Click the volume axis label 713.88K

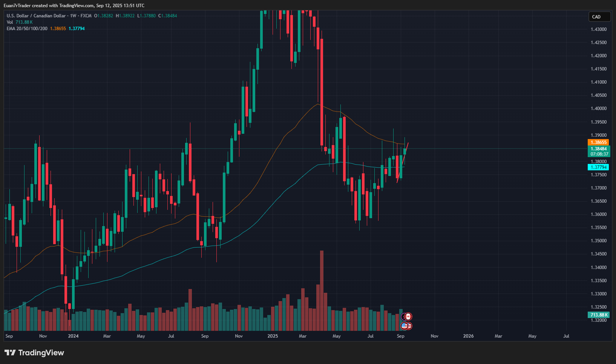click(599, 315)
